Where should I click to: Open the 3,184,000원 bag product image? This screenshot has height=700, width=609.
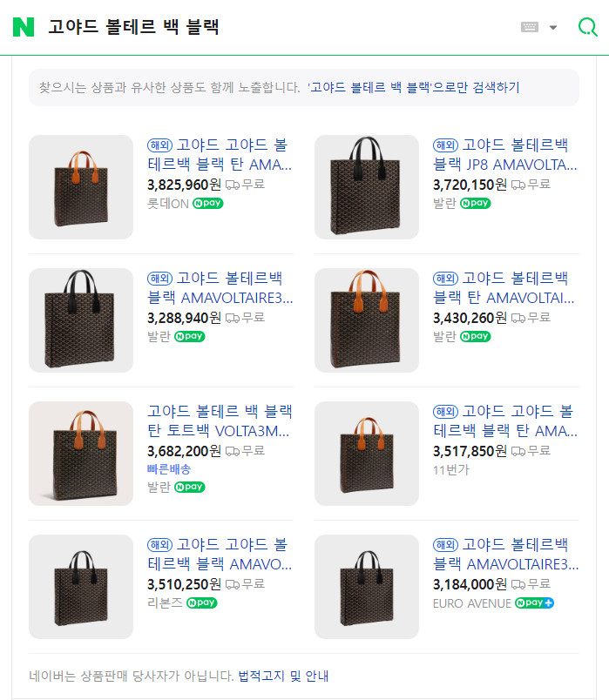pos(367,587)
